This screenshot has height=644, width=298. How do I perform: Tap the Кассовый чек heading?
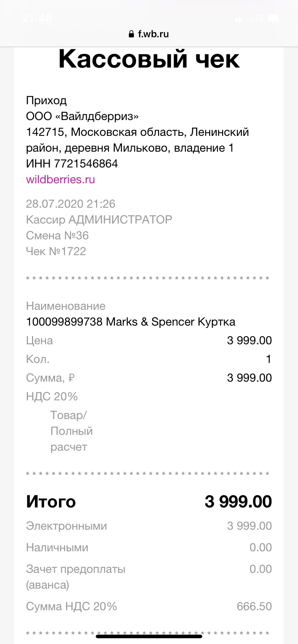click(x=149, y=59)
